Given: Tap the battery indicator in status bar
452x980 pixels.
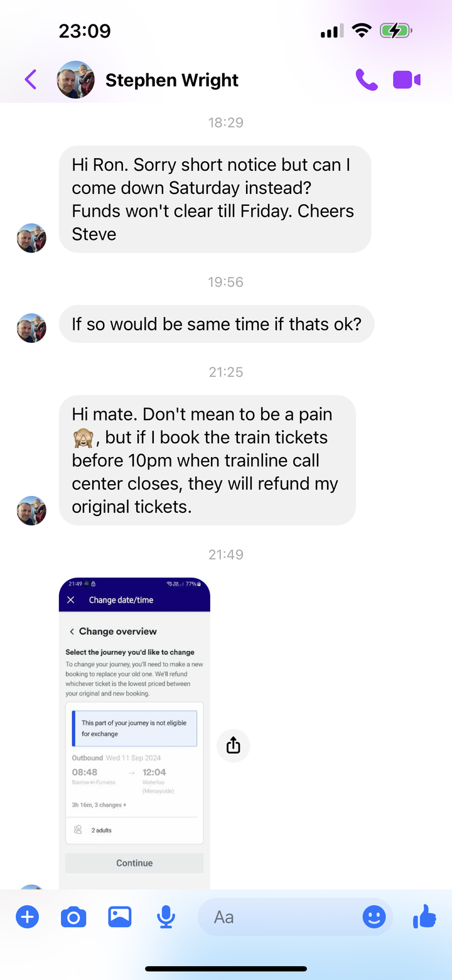Looking at the screenshot, I should pyautogui.click(x=395, y=31).
